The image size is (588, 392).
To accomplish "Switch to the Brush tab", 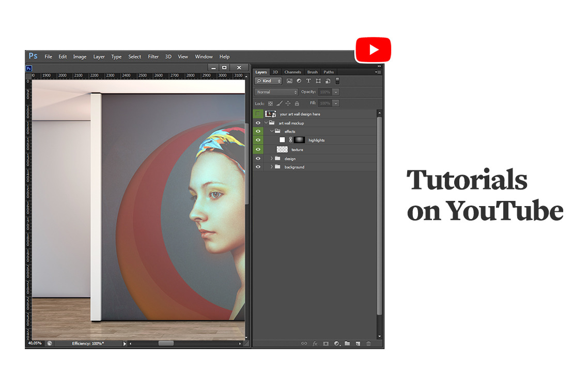I will point(313,72).
